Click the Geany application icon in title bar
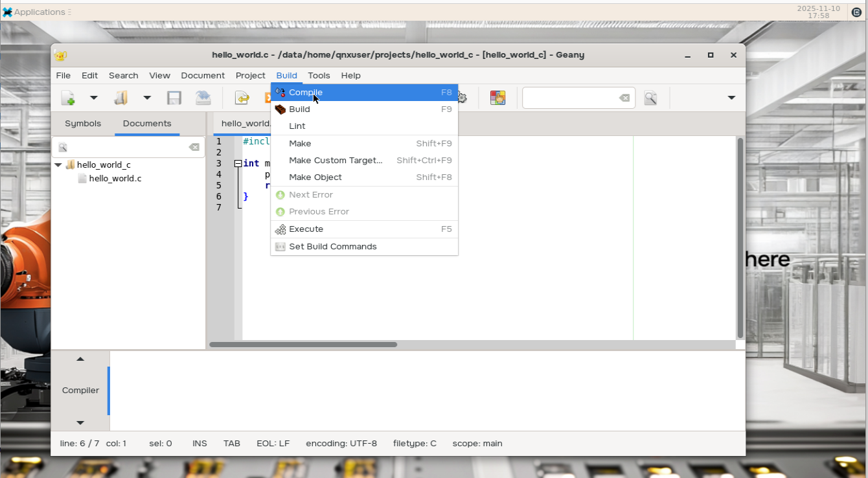Screen dimensions: 868x478 click(60, 55)
